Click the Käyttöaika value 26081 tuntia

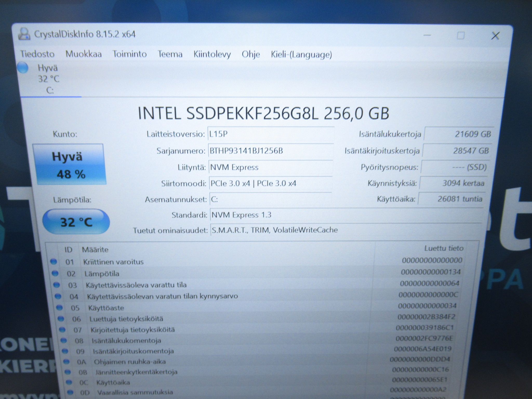[x=451, y=199]
